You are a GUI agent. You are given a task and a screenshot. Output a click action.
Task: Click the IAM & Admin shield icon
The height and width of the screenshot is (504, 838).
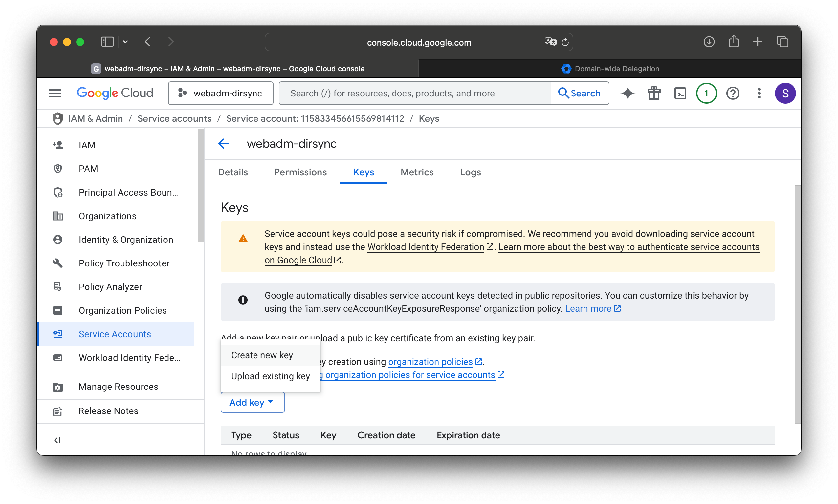tap(57, 118)
